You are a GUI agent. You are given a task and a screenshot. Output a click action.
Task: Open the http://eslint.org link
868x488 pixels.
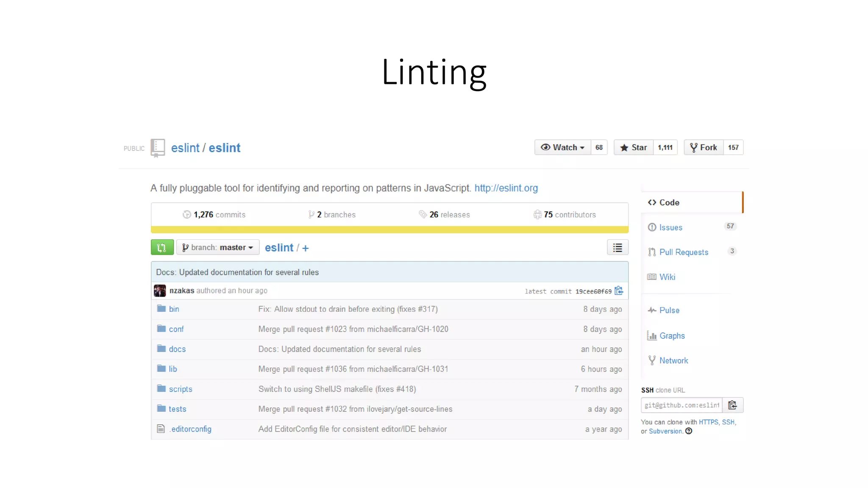click(506, 188)
